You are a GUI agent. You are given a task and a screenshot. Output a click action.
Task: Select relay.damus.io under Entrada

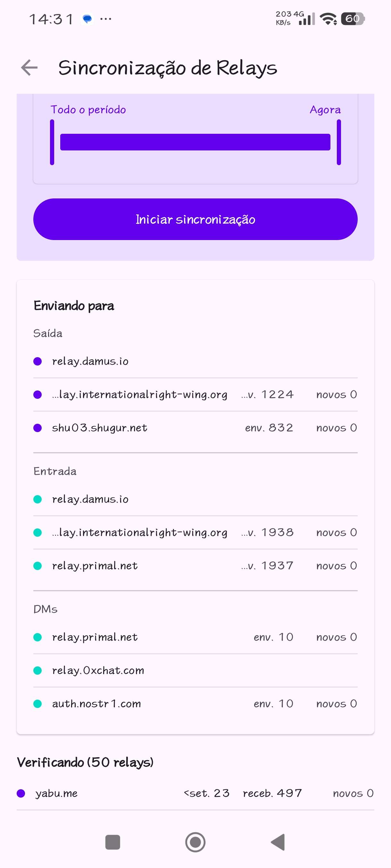click(x=90, y=499)
